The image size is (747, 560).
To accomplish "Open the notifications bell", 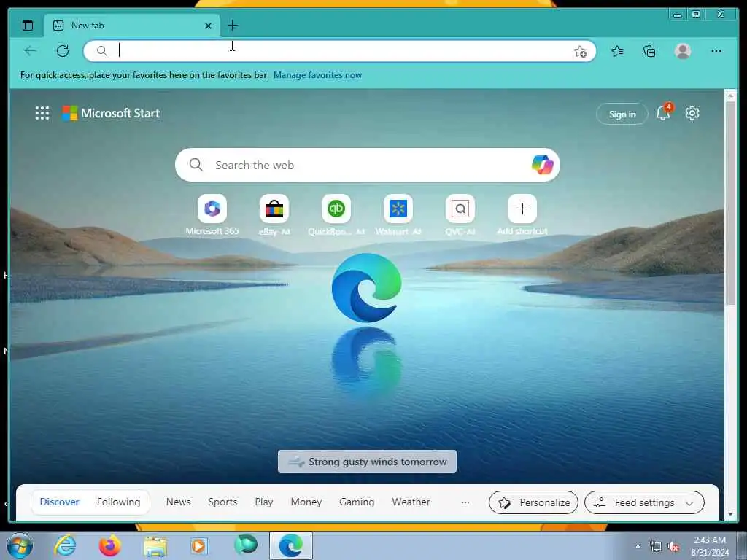I will point(664,112).
